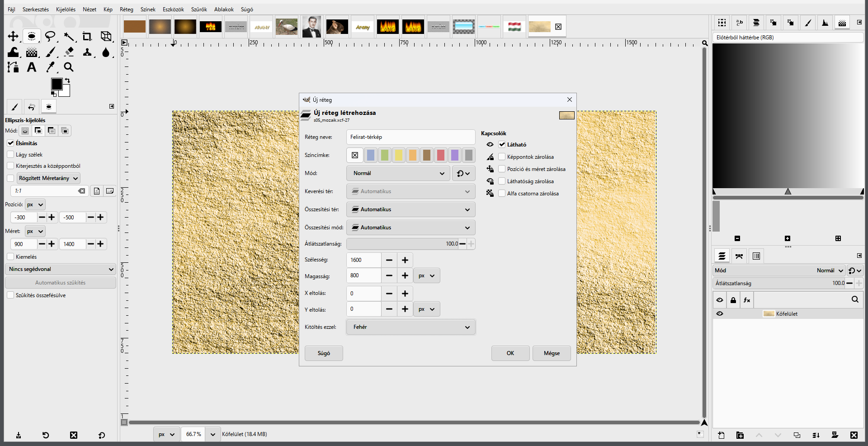Uncheck the Látható checkbox
The image size is (868, 446).
click(502, 145)
